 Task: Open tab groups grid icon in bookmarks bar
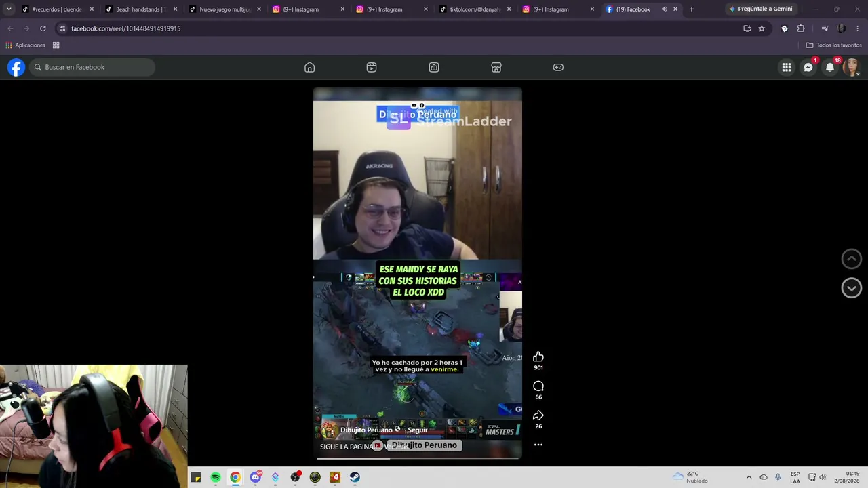56,45
